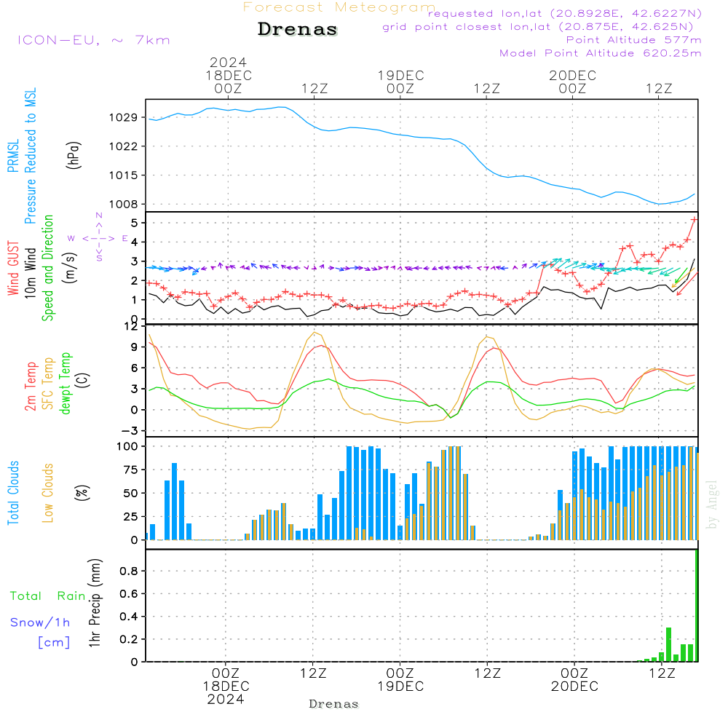The width and height of the screenshot is (728, 728).
Task: Click the bottom axis "19DEC" date label
Action: tap(400, 687)
